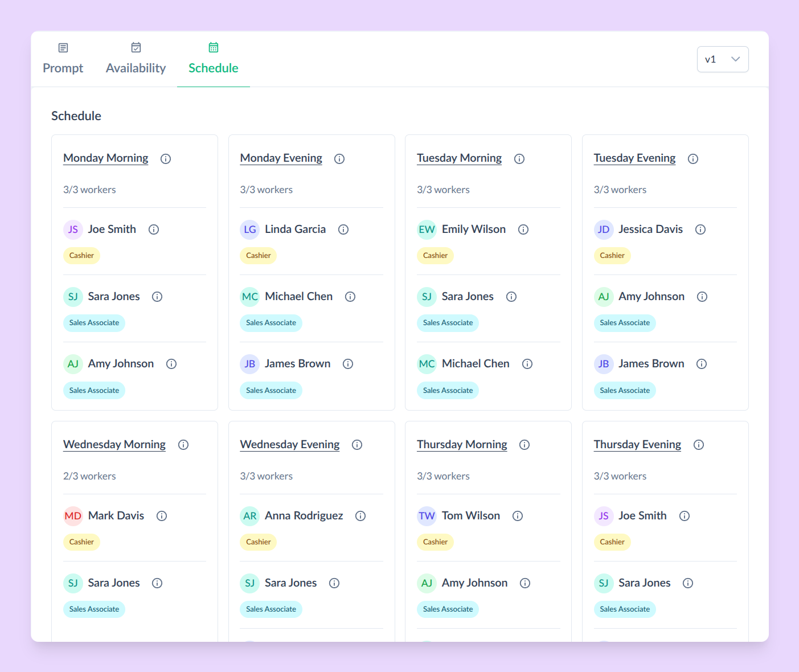The height and width of the screenshot is (672, 799).
Task: Click Sales Associate tag under Amy Johnson in Monday Morning
Action: [x=94, y=391]
